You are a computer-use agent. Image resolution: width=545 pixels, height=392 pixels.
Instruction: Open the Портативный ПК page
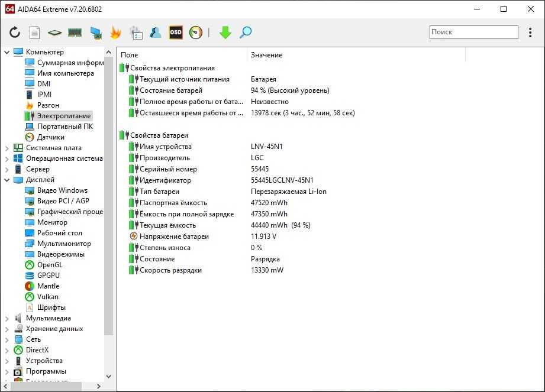59,127
